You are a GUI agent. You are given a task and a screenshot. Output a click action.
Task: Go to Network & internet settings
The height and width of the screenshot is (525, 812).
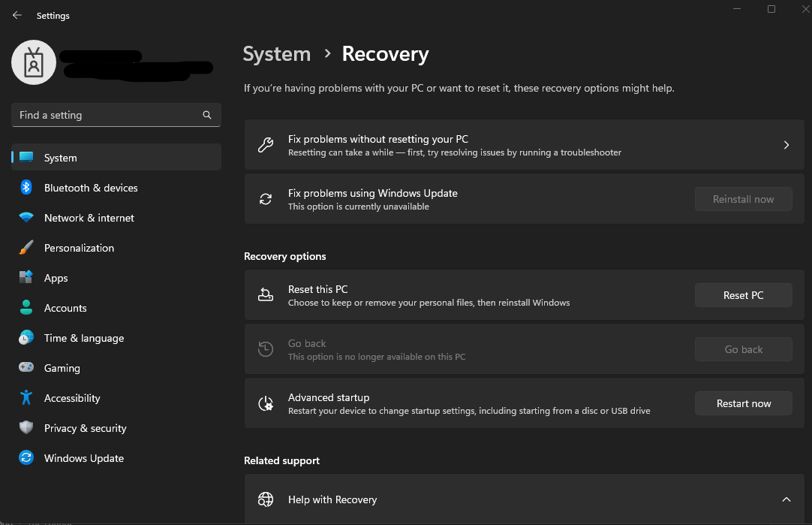coord(116,218)
